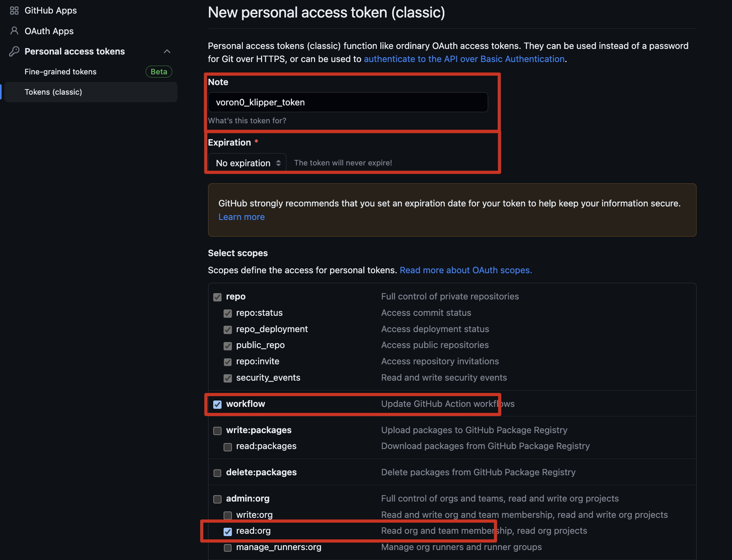Click the Beta badge label

point(159,72)
